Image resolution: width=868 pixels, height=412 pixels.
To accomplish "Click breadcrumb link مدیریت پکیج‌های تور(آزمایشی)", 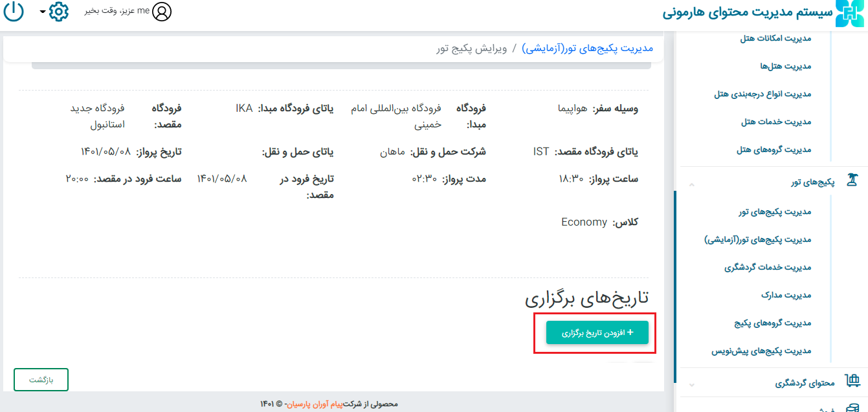I will pos(587,49).
